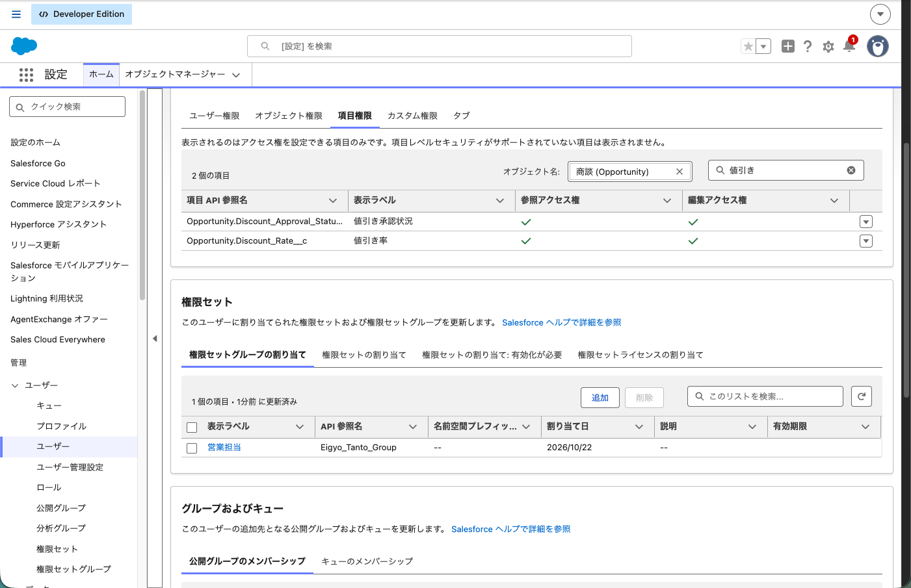Open the 営業担当 permission set group link

tap(224, 447)
